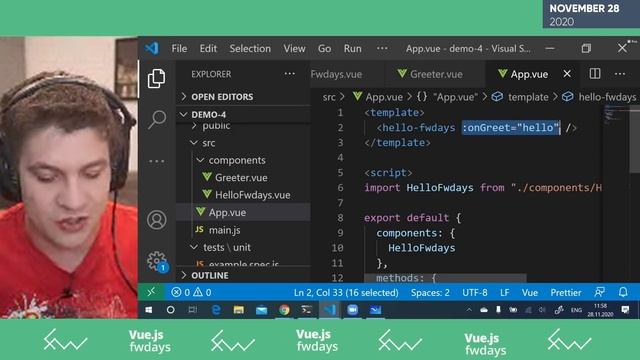Open the Search view in activity bar
The height and width of the screenshot is (360, 640).
[x=157, y=120]
